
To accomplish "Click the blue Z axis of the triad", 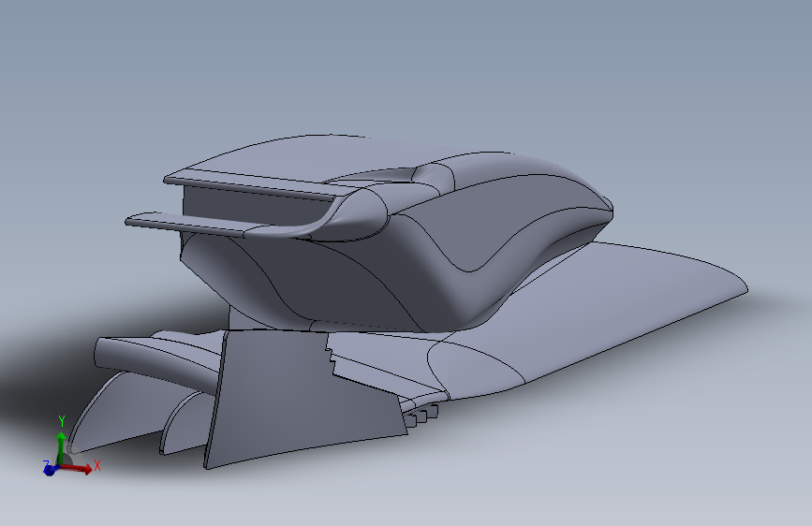I will coord(50,470).
